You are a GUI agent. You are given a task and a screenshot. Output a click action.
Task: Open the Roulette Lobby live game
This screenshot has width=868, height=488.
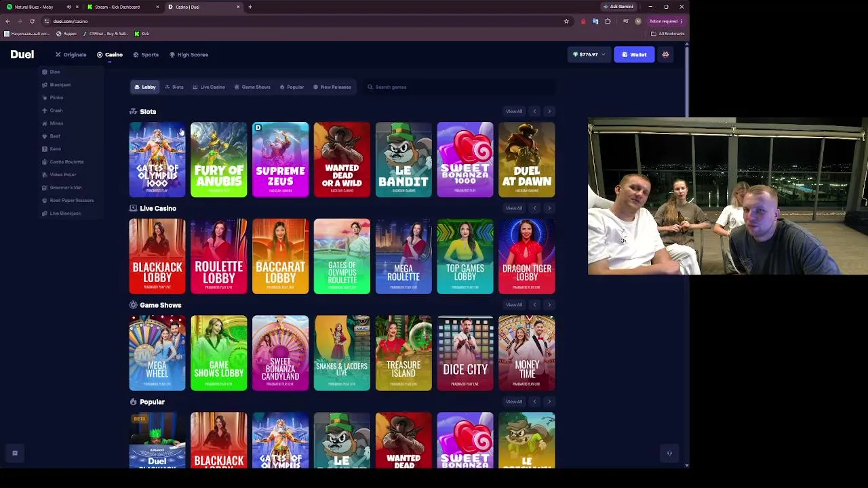(x=219, y=257)
